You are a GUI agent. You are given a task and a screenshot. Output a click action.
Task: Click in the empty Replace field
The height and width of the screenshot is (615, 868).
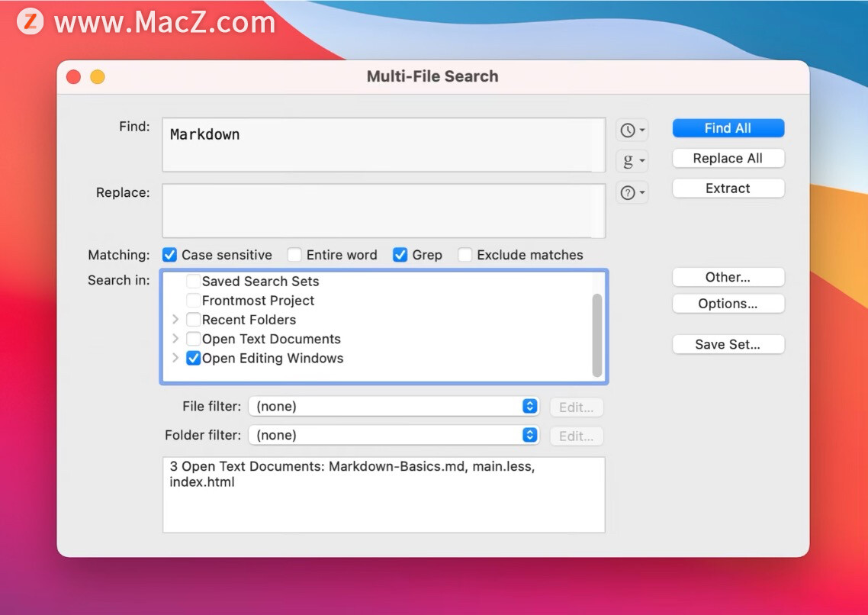pos(384,211)
